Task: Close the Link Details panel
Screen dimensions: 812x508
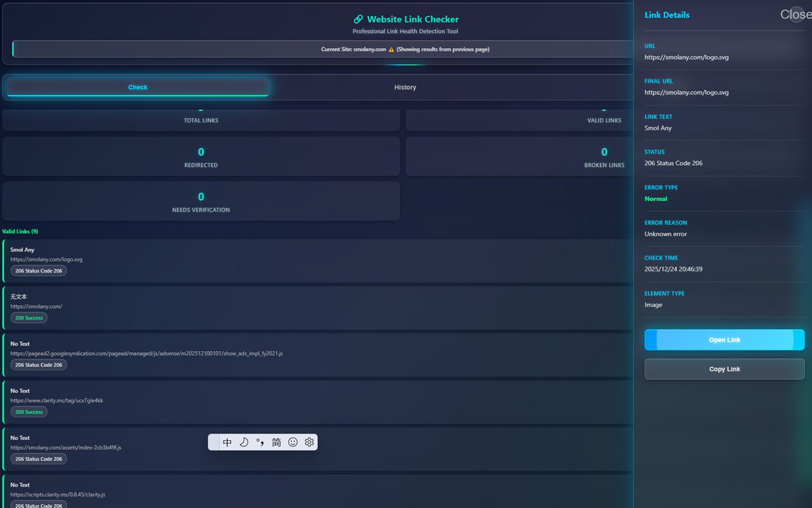Action: tap(796, 15)
